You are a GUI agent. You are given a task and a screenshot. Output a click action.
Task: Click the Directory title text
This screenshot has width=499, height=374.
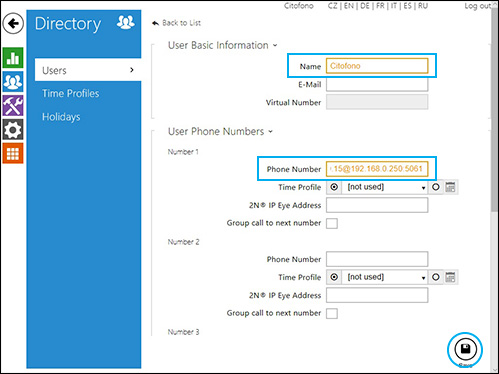tap(68, 24)
